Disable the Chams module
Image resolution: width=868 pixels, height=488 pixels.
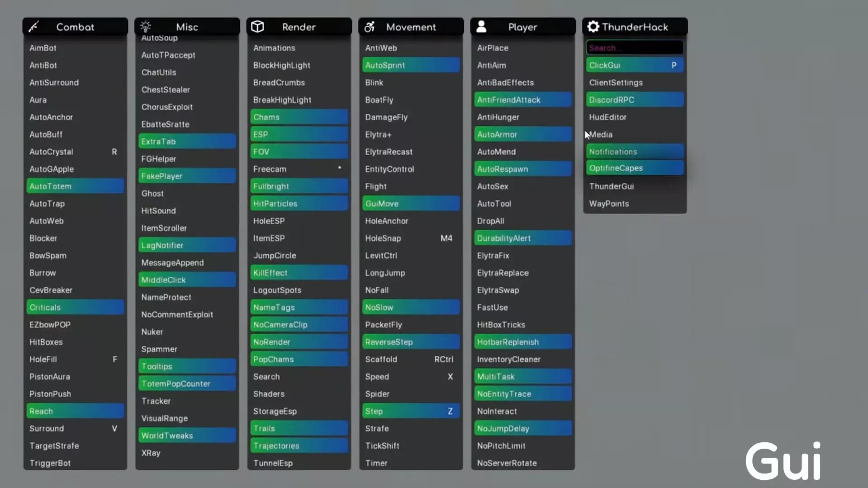point(299,117)
